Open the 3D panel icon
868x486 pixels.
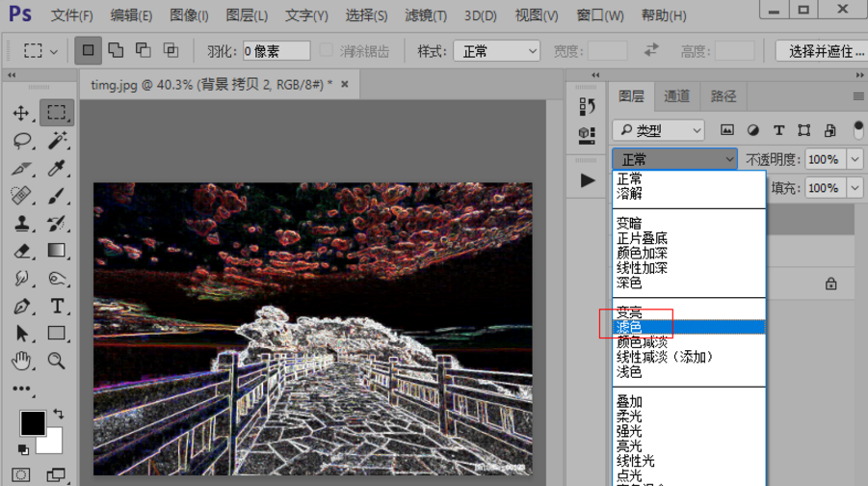(x=587, y=135)
